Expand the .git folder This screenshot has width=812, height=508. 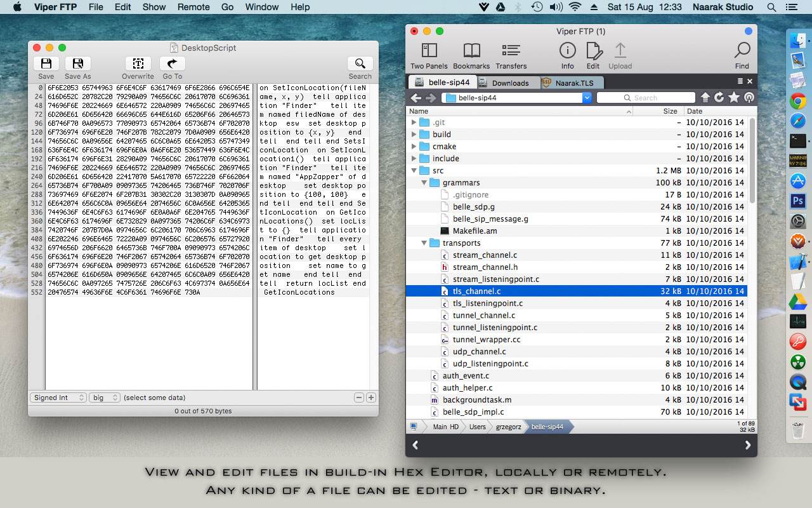[x=414, y=122]
